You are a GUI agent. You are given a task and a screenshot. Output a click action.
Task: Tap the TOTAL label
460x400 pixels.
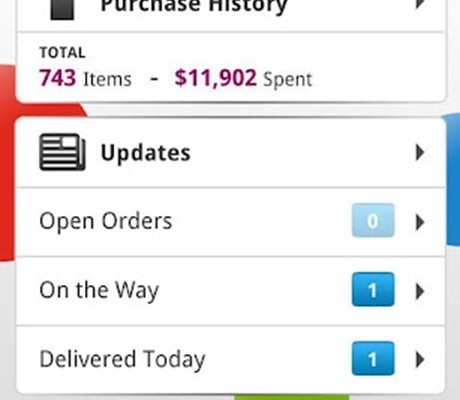click(x=62, y=53)
